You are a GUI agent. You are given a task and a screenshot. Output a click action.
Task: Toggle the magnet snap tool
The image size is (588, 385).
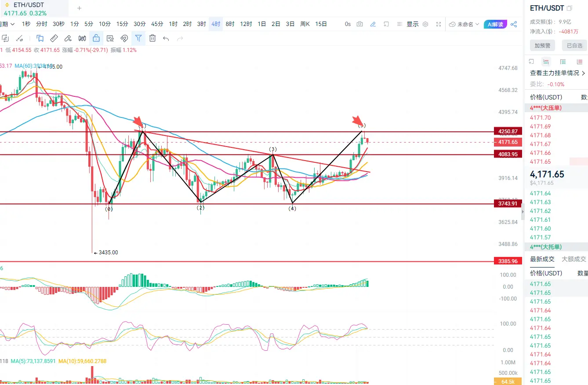[124, 38]
